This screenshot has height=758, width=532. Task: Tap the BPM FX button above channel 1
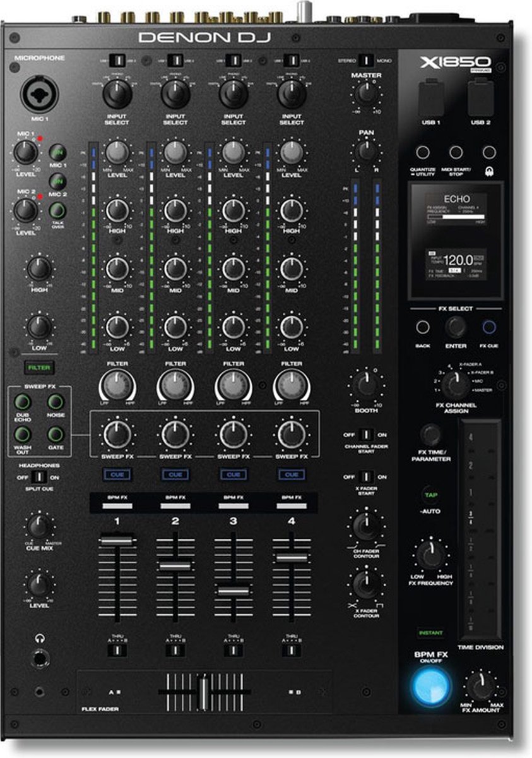pyautogui.click(x=117, y=505)
